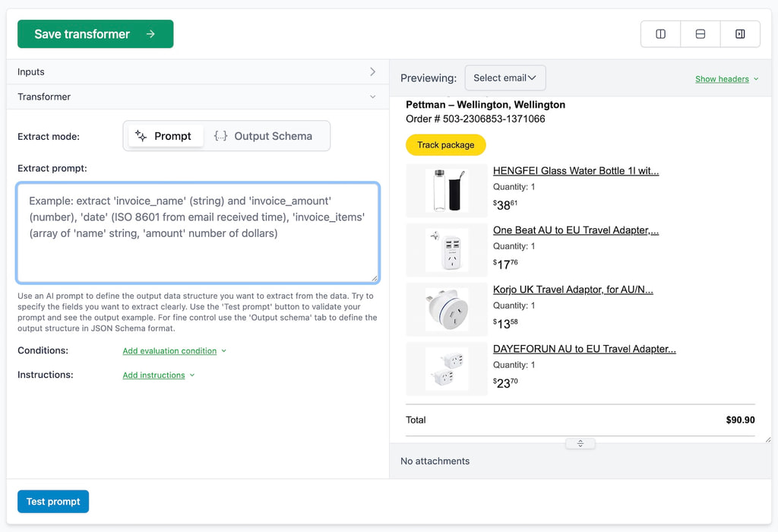Click the sparkle icon on Prompt tab
The image size is (778, 532).
[x=141, y=136]
